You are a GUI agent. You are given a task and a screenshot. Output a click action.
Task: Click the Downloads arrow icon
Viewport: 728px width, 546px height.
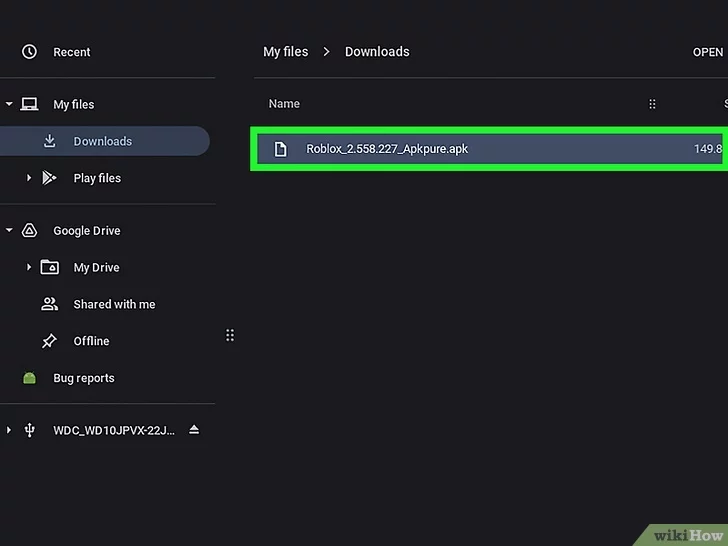tap(50, 141)
